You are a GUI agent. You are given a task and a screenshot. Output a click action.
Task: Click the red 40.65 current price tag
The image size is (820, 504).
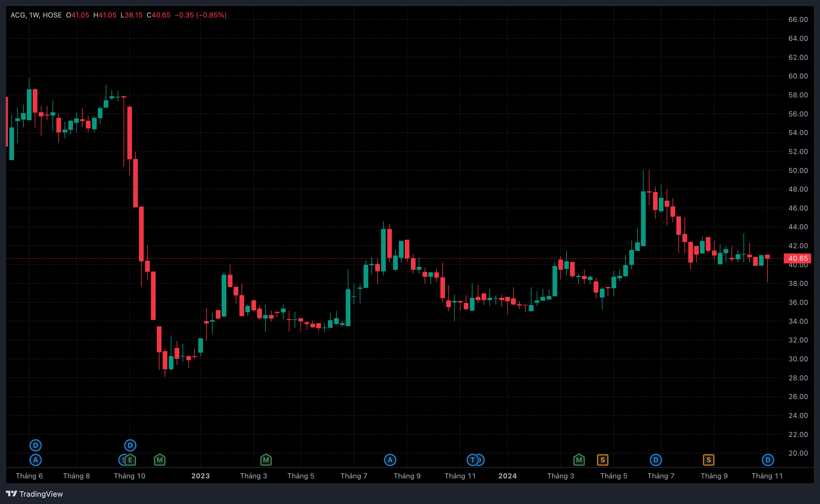797,258
